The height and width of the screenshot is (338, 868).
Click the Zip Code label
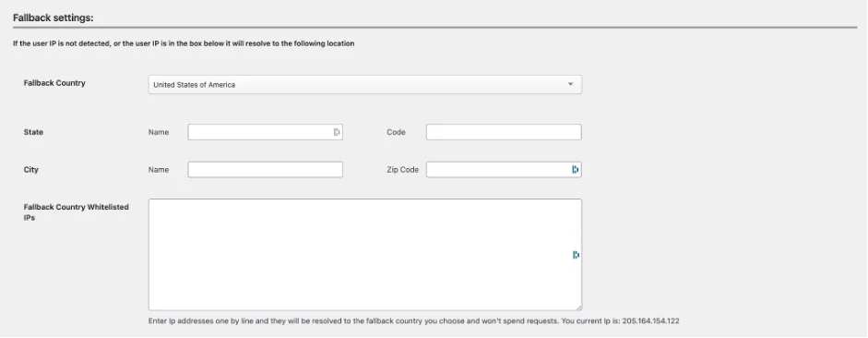point(402,170)
